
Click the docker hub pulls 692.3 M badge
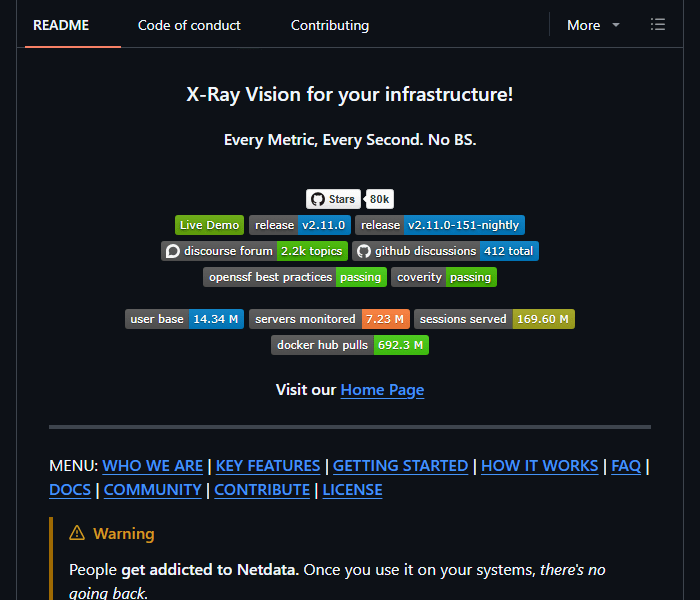(350, 345)
